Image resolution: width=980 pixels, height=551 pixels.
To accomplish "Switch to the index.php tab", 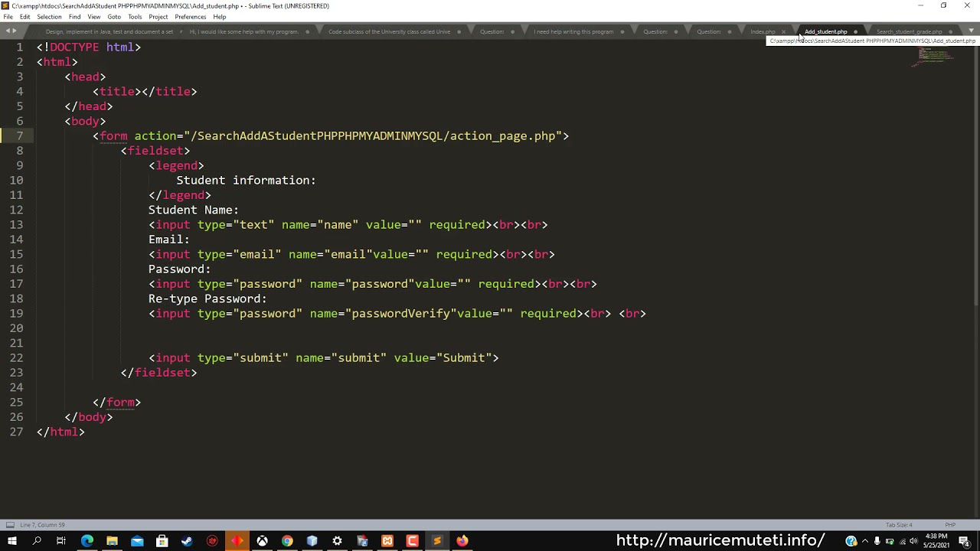I will coord(763,31).
